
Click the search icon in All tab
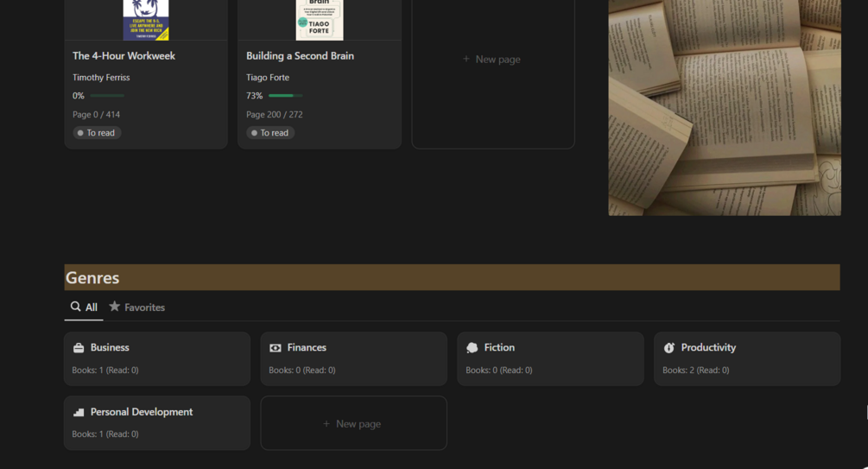[x=75, y=307]
